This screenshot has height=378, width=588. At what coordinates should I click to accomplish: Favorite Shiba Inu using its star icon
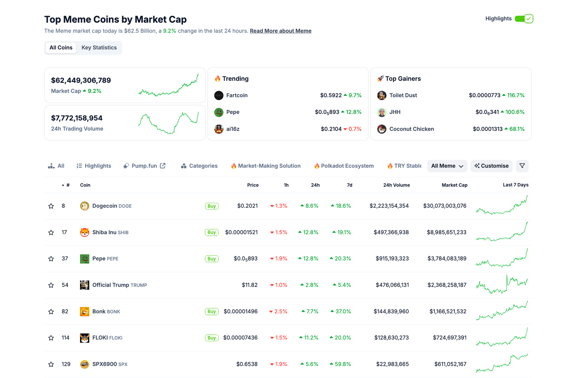[x=51, y=232]
